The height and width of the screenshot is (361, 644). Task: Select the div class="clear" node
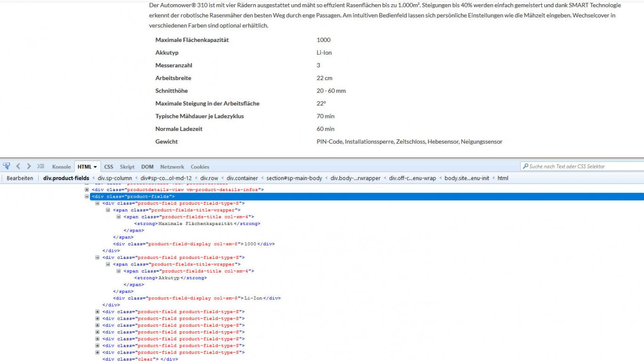click(140, 359)
